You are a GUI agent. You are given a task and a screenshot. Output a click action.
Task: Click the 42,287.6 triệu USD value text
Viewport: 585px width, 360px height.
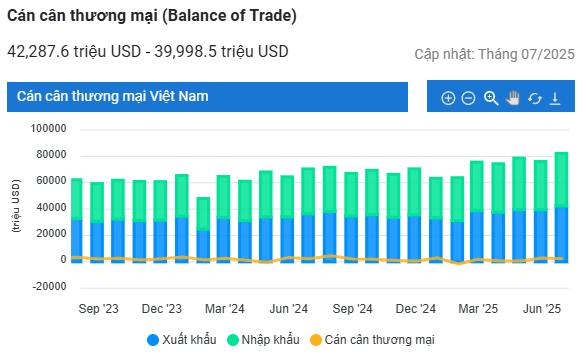click(74, 51)
